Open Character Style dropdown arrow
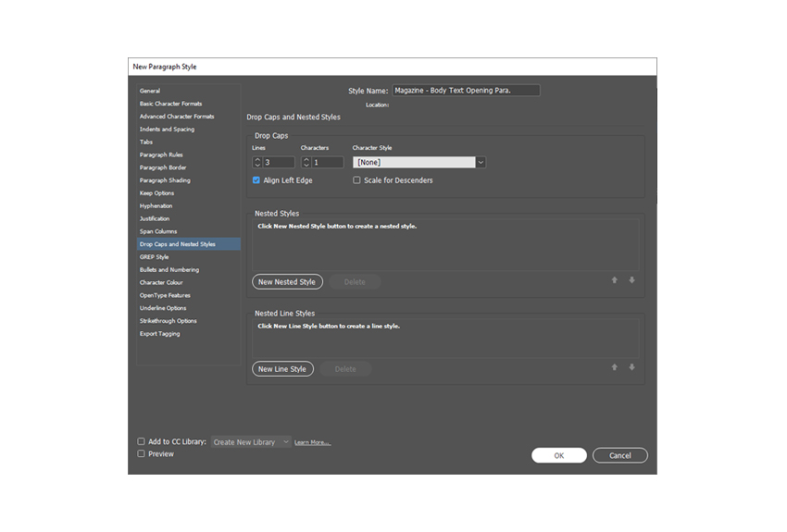This screenshot has width=787, height=532. point(481,163)
